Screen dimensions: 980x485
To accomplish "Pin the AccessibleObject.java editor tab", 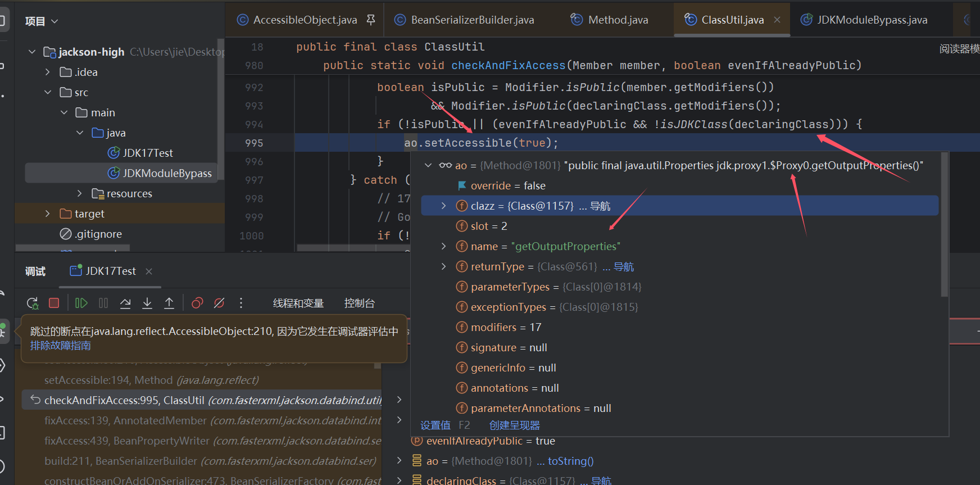I will [x=371, y=20].
